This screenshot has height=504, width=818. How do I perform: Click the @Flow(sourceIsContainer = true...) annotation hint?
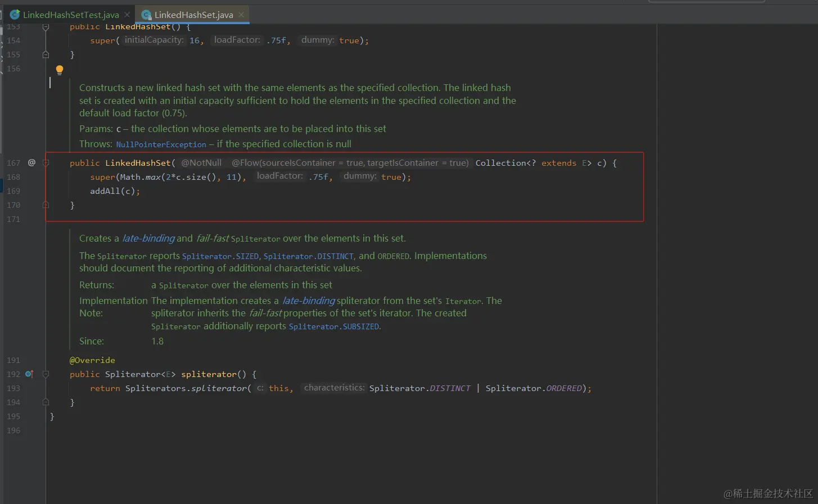tap(350, 162)
